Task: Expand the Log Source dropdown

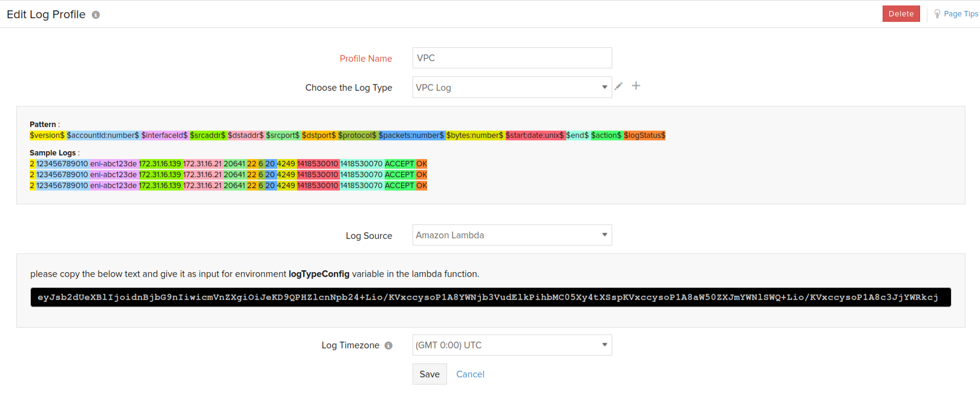Action: [512, 235]
